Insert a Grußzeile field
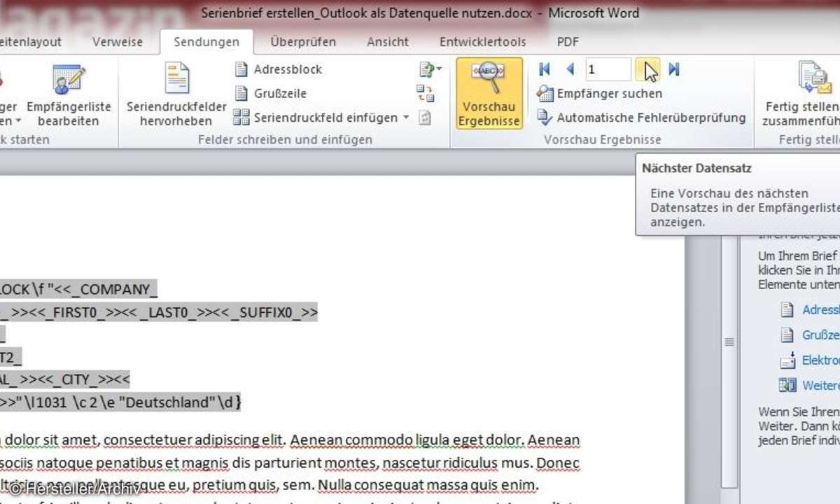840x504 pixels. (x=270, y=93)
